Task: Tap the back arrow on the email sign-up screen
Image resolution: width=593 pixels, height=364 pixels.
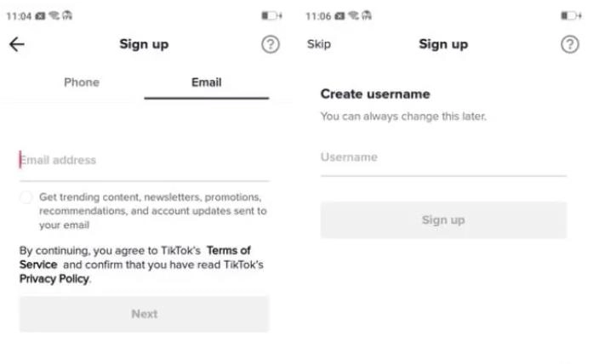Action: tap(17, 45)
